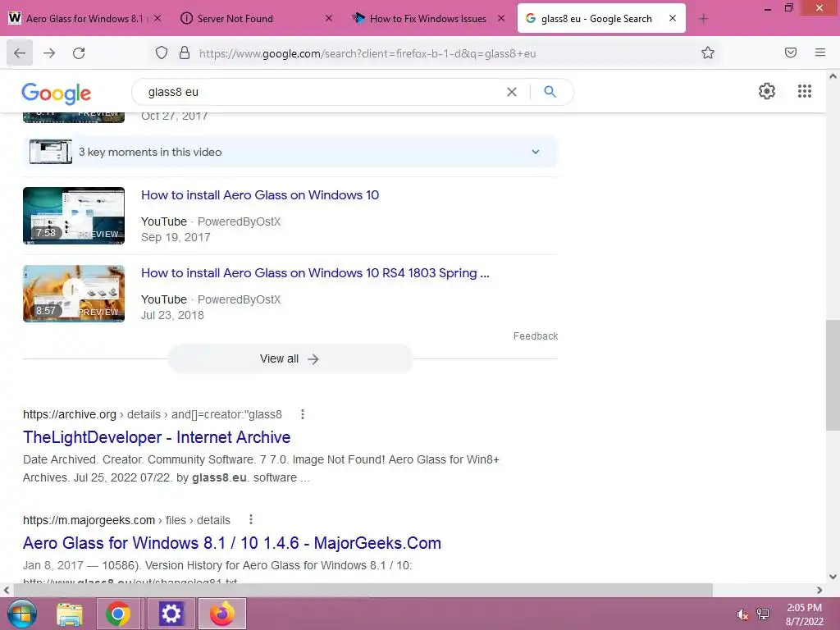Viewport: 840px width, 630px height.
Task: Open more options for archive.org result
Action: [x=303, y=414]
